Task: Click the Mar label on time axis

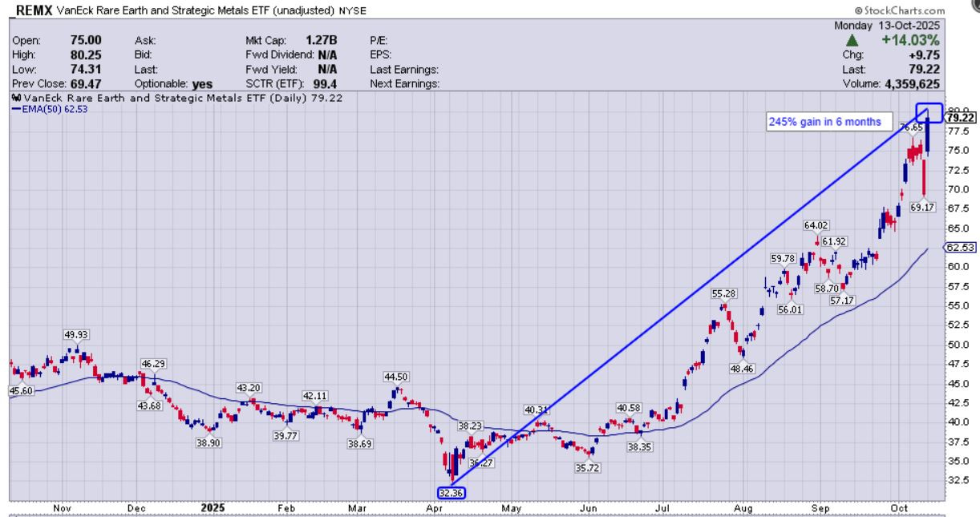Action: 358,507
